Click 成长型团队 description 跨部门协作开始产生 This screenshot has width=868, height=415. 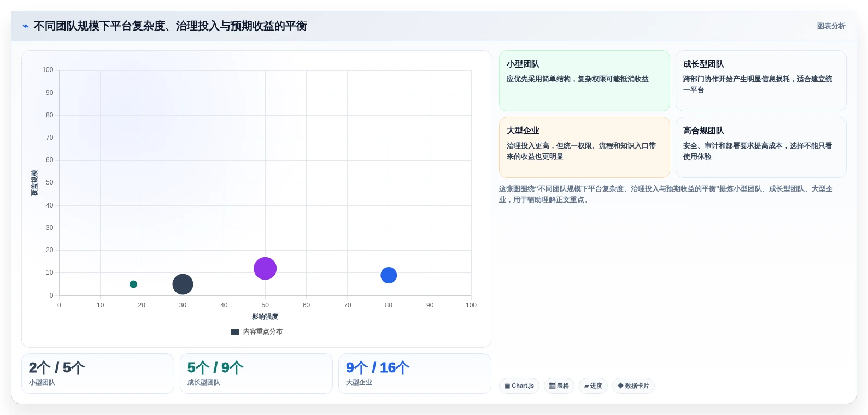click(758, 85)
